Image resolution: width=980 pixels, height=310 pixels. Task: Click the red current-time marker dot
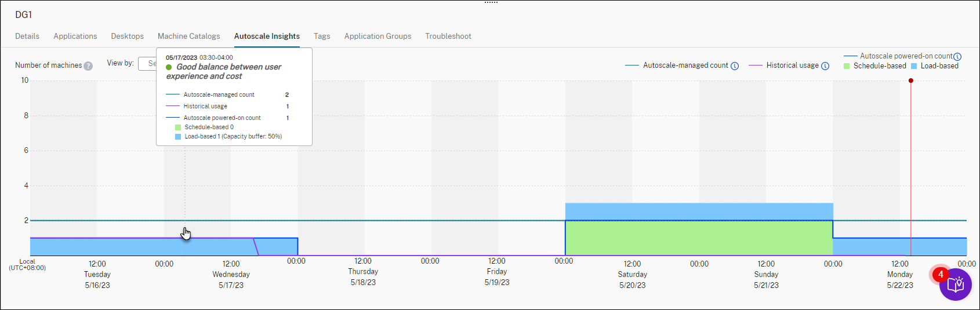[x=911, y=81]
